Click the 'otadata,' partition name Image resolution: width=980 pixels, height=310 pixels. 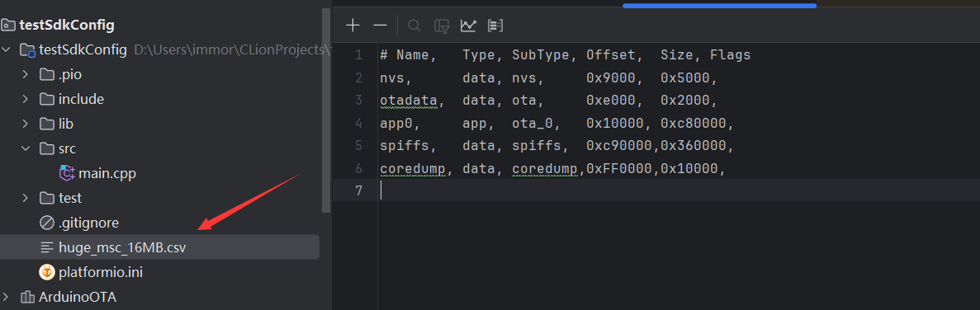click(x=413, y=101)
